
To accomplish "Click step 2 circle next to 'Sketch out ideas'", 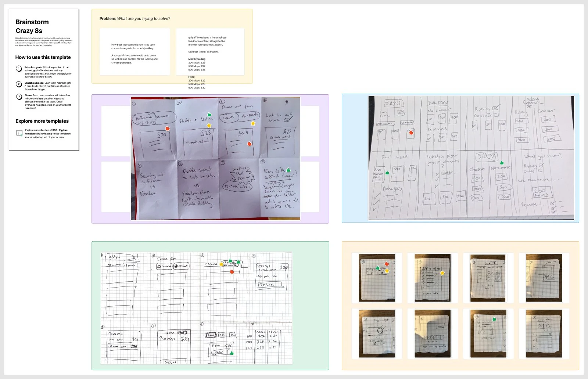I will tap(19, 84).
